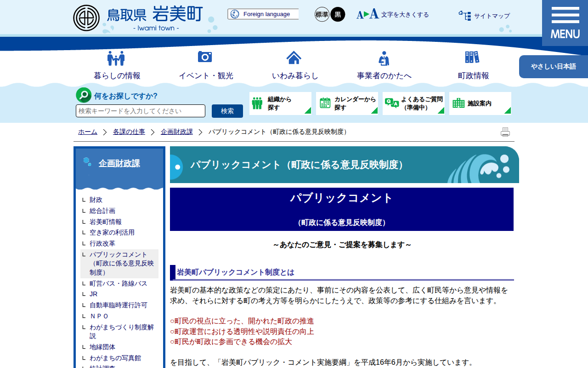Open 組織から探す shortcut

[280, 103]
